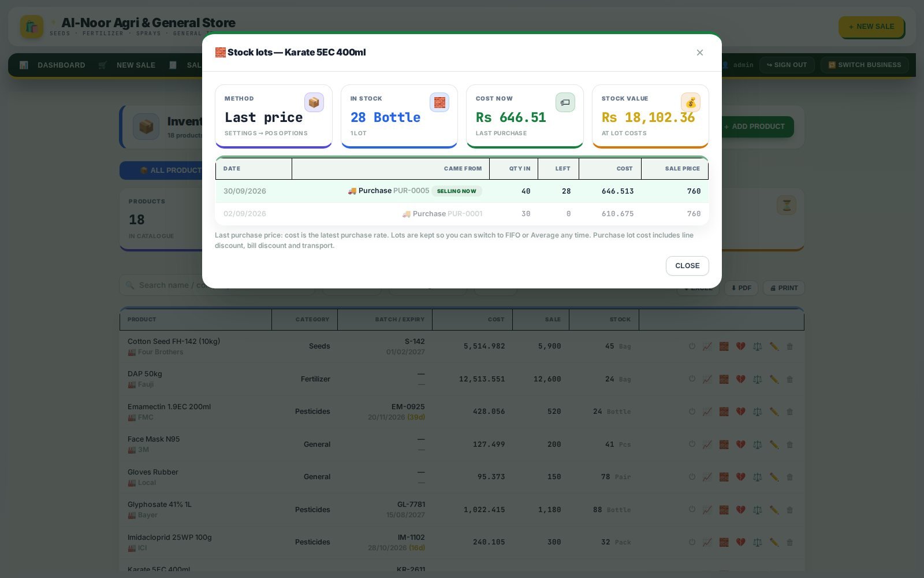Toggle active power icon for Emamectin 1.9EC

point(692,412)
